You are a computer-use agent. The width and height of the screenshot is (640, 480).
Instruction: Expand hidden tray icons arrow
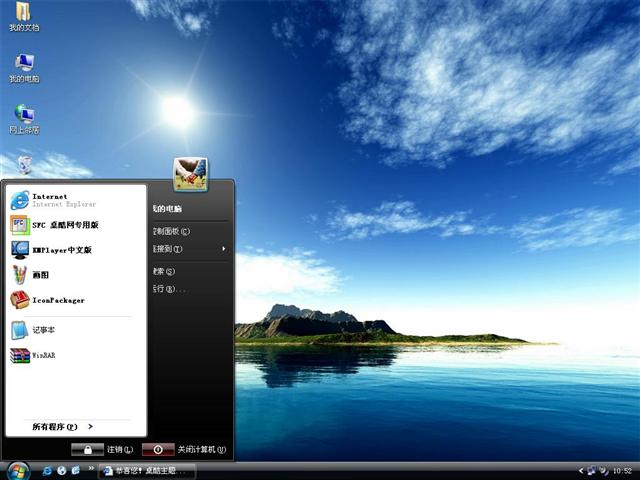(581, 471)
